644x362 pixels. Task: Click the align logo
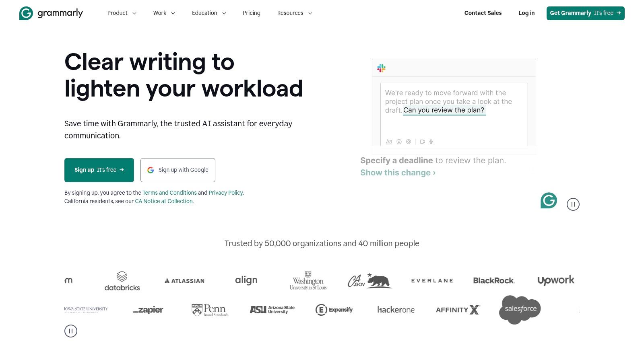(x=246, y=280)
